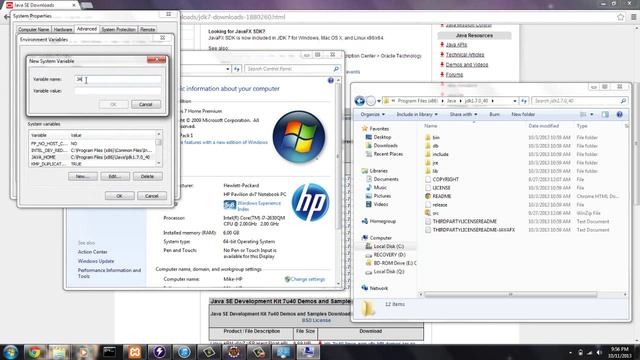Open Google Chrome from the taskbar
The image size is (640, 360).
[35, 352]
